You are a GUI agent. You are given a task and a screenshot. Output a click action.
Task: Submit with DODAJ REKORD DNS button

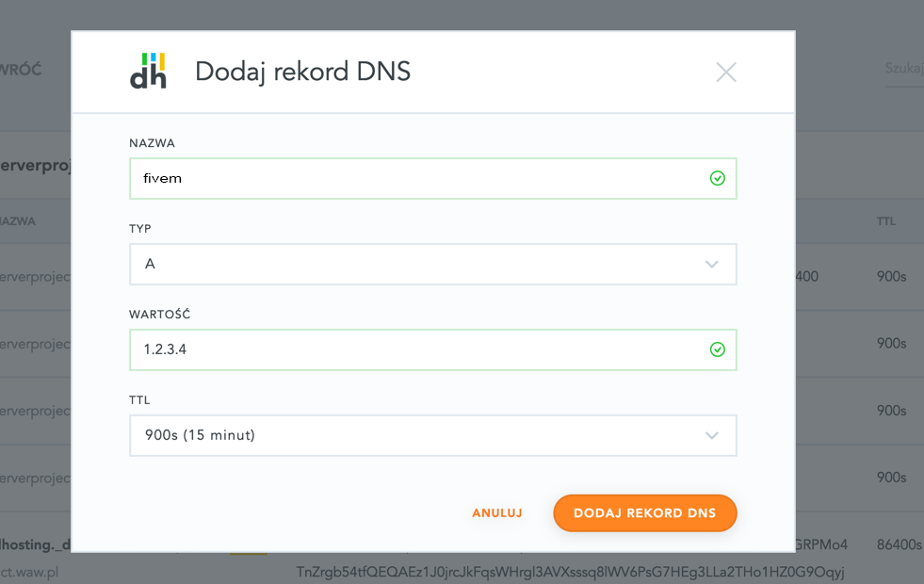point(644,513)
